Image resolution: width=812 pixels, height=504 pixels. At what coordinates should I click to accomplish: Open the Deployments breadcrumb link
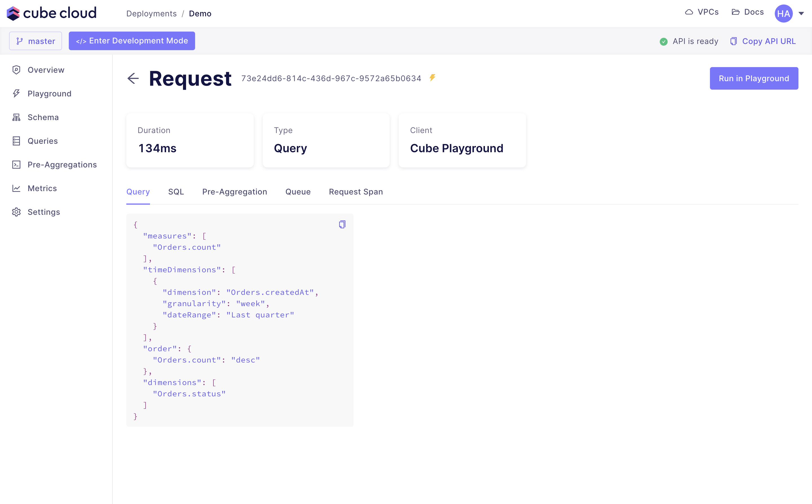pyautogui.click(x=151, y=13)
